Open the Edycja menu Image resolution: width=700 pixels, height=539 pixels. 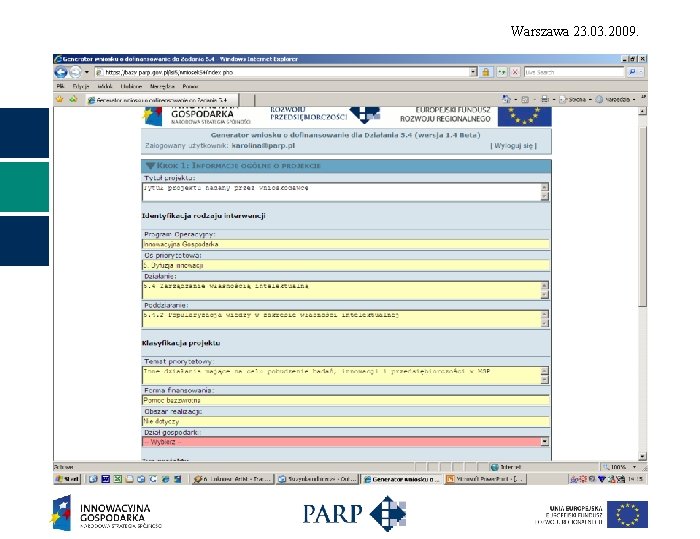click(x=81, y=86)
